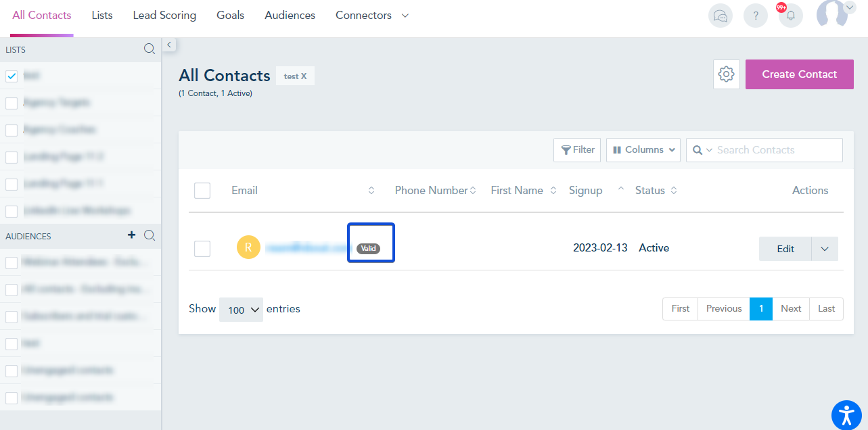Click the settings gear icon
The width and height of the screenshot is (868, 430).
tap(727, 74)
